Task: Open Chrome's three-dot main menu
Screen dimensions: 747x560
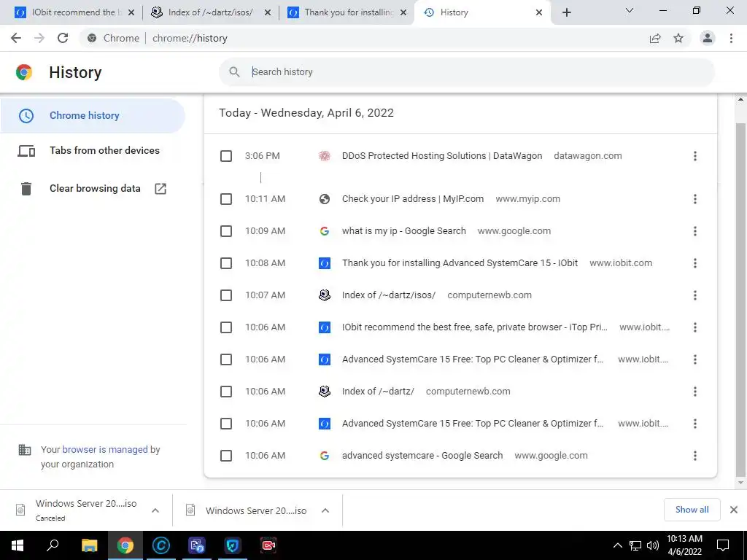Action: click(731, 38)
